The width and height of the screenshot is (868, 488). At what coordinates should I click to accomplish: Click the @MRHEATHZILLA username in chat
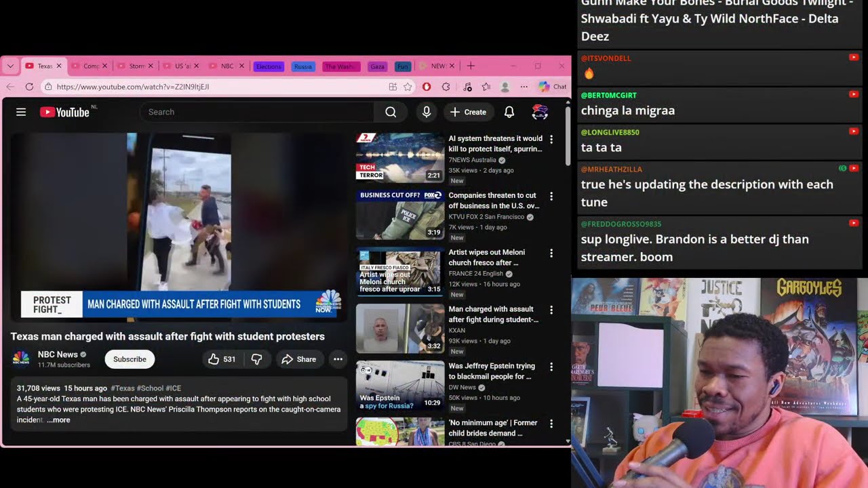tap(612, 169)
